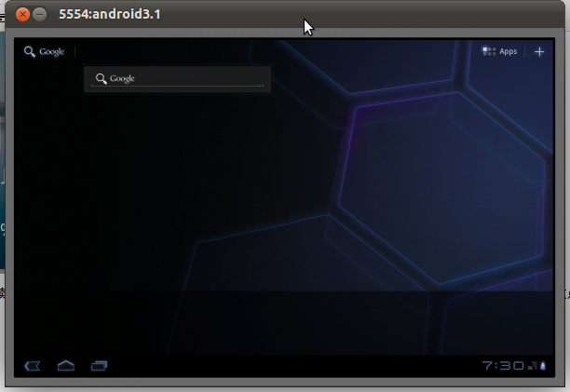Tap the Back navigation arrow icon
The width and height of the screenshot is (570, 392).
(32, 366)
